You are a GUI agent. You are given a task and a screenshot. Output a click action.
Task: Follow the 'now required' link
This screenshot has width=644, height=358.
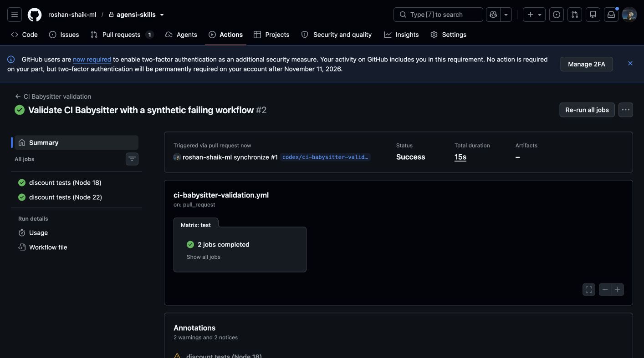pyautogui.click(x=92, y=59)
